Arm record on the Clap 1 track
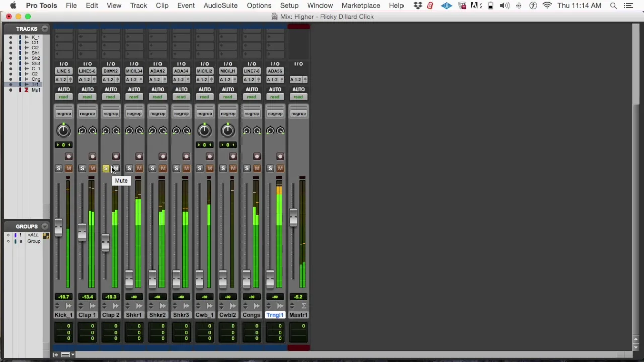The width and height of the screenshot is (644, 362). tap(92, 157)
